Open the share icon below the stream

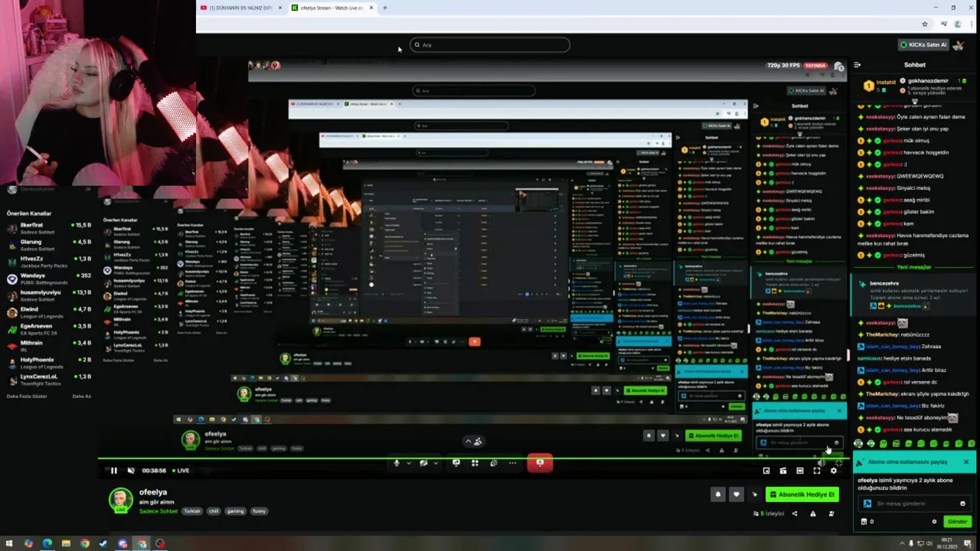tap(795, 514)
